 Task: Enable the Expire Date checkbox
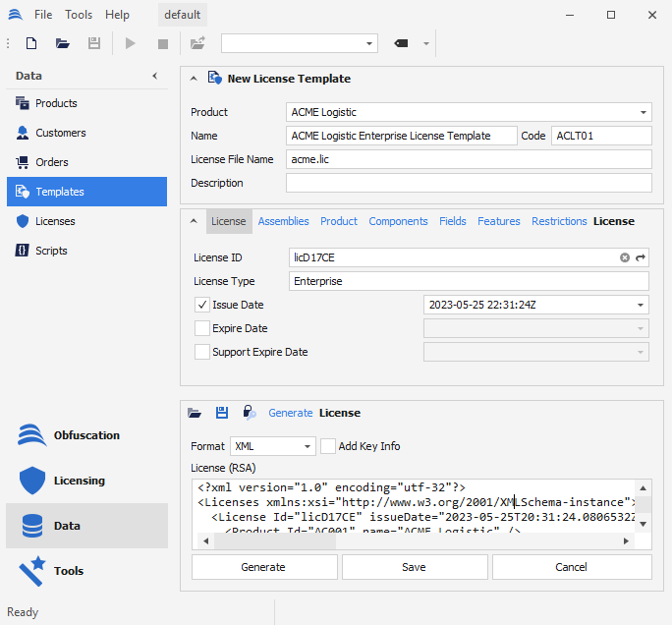pos(202,328)
